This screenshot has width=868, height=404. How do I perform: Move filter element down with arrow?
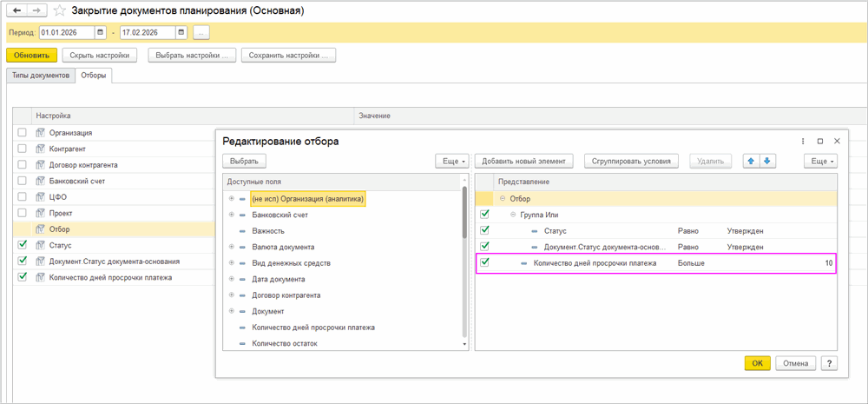[767, 161]
